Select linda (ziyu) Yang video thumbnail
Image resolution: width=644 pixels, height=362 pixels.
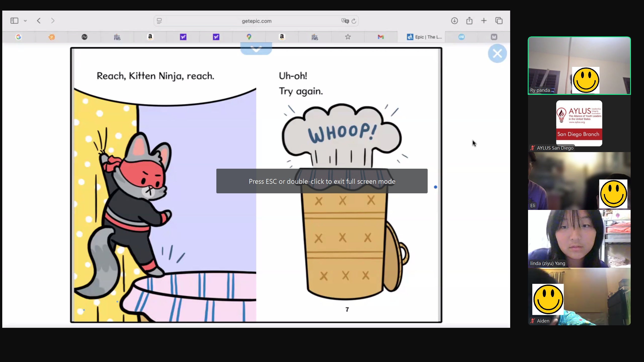tap(579, 239)
